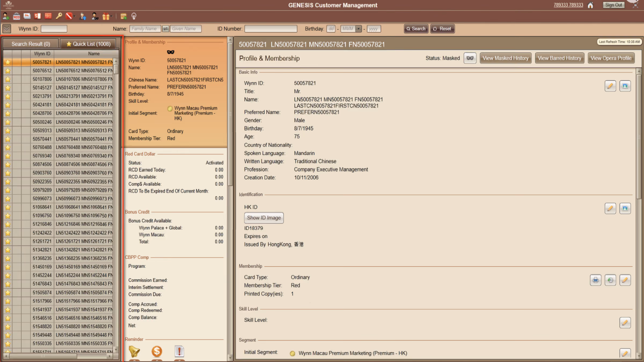Viewport: 644px width, 362px height.
Task: Open the barred icon dropdown arrow
Action: (74, 16)
